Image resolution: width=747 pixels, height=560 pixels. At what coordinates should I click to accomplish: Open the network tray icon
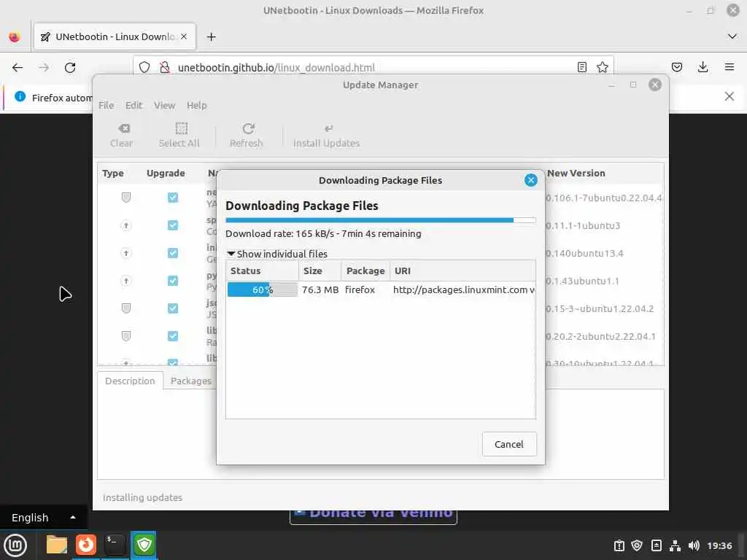click(x=675, y=545)
